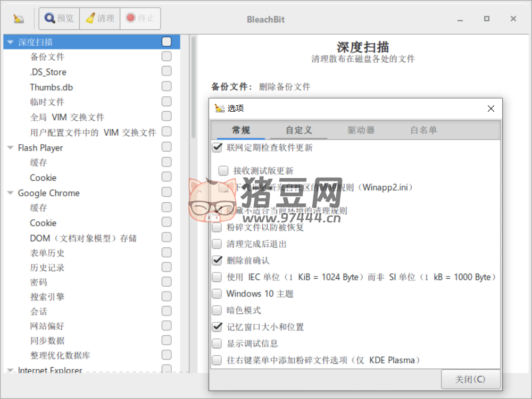This screenshot has height=399, width=532.
Task: Select 历史记录 under Google Chrome
Action: pyautogui.click(x=47, y=268)
